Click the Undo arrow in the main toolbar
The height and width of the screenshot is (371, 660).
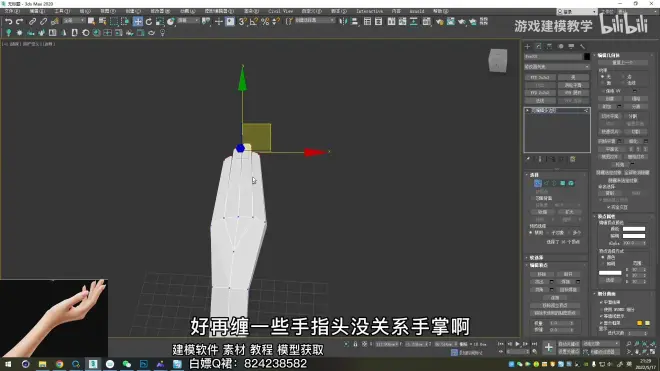point(8,21)
